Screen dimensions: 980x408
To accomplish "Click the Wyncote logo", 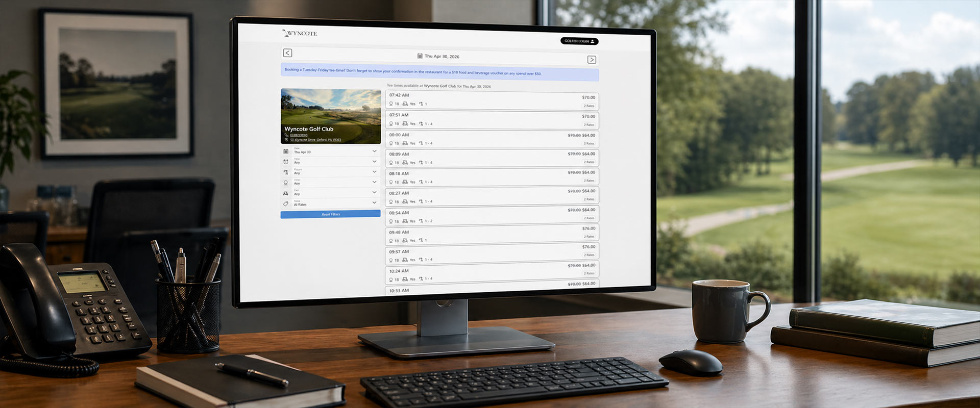I will point(300,33).
